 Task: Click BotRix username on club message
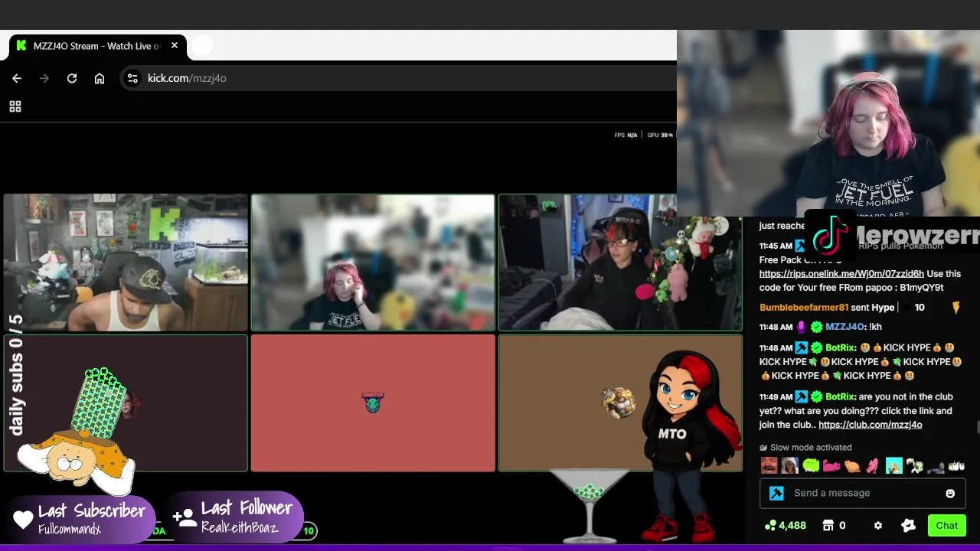pyautogui.click(x=840, y=397)
